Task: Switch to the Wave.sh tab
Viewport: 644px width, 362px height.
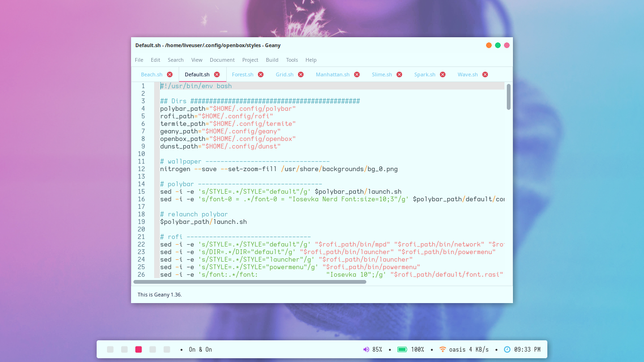Action: click(x=468, y=74)
